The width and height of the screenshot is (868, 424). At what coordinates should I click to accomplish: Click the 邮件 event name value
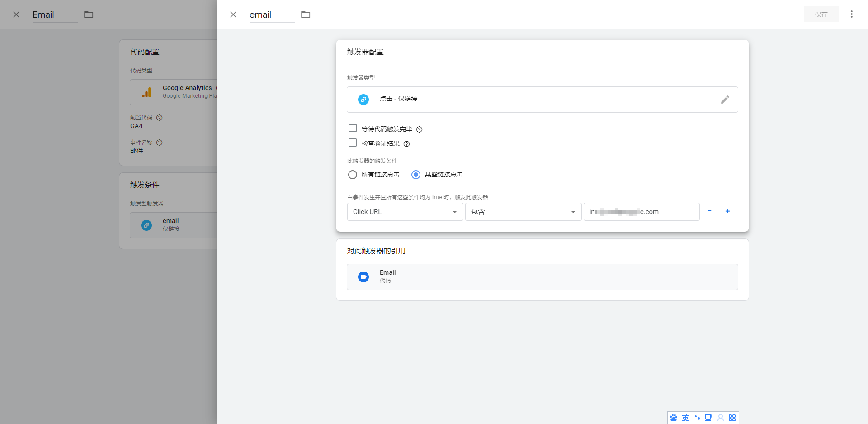point(137,151)
